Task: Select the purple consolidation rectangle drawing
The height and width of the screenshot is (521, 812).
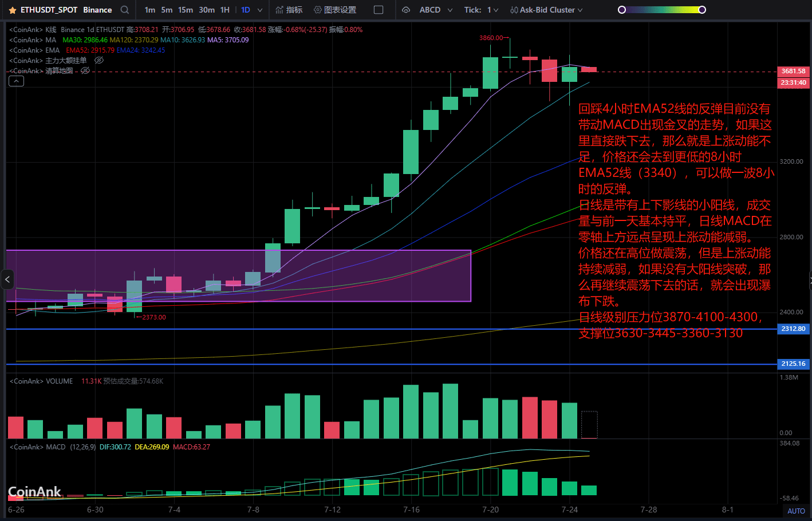Action: coord(238,275)
